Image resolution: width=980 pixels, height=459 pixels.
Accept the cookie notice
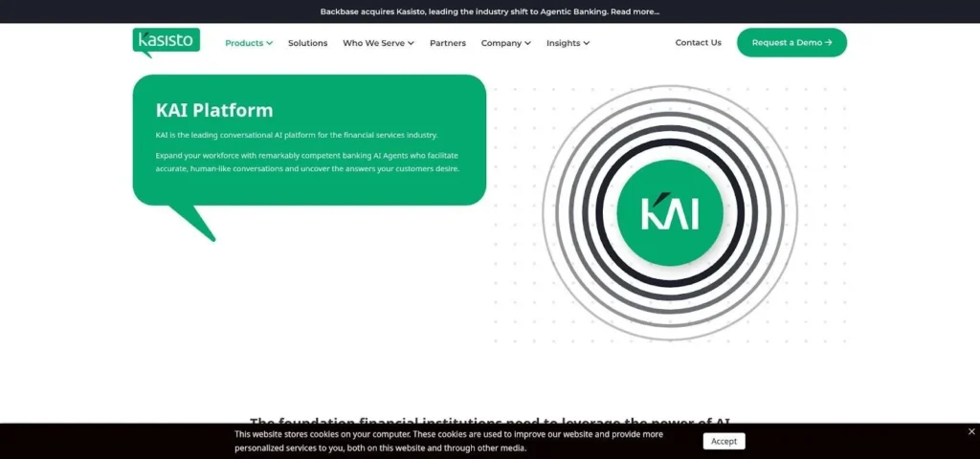[x=724, y=441]
